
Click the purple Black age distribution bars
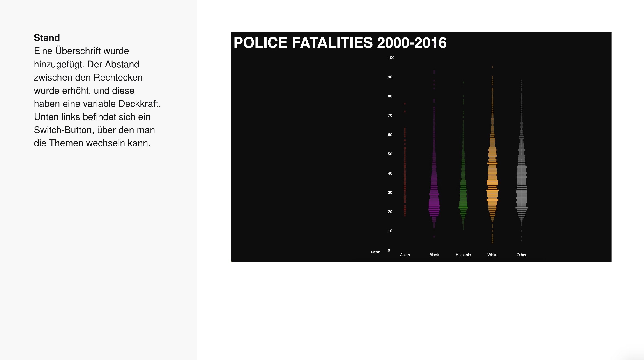(x=434, y=205)
